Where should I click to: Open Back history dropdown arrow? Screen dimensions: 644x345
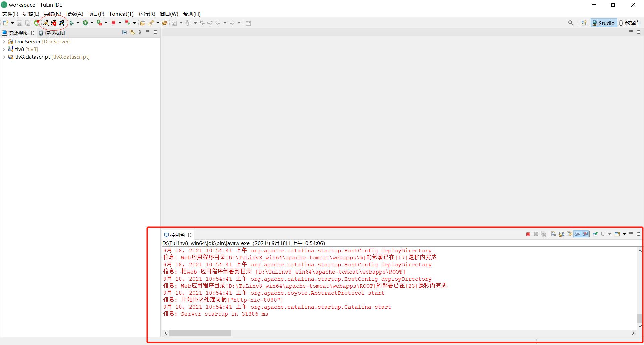(x=225, y=23)
